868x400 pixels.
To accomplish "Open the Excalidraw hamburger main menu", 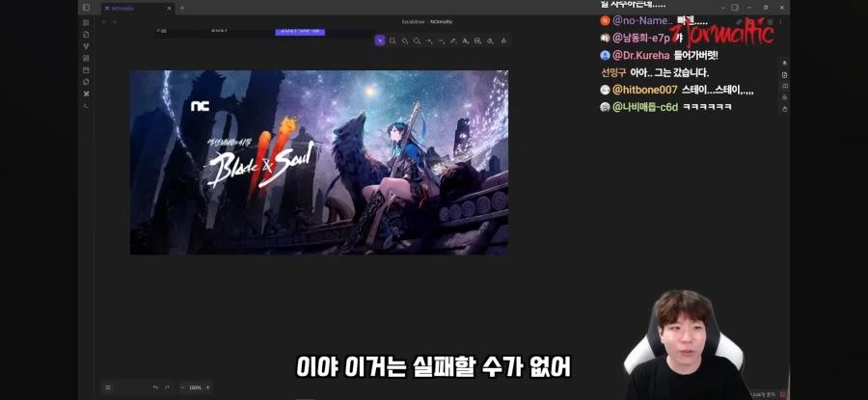I will [x=108, y=387].
